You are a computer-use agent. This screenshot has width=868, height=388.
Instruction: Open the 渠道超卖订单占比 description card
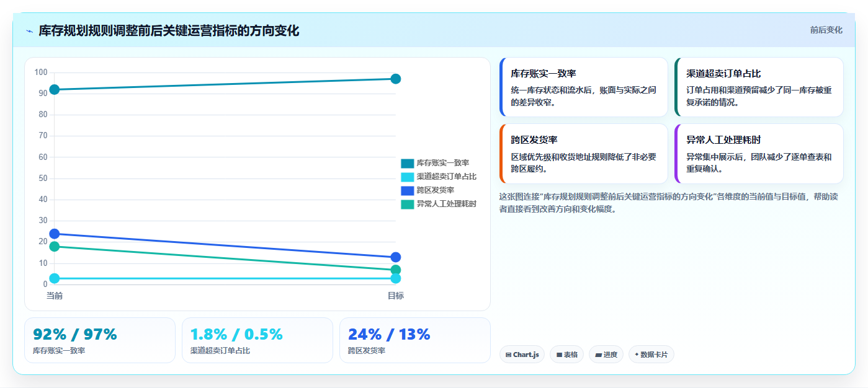pos(759,87)
